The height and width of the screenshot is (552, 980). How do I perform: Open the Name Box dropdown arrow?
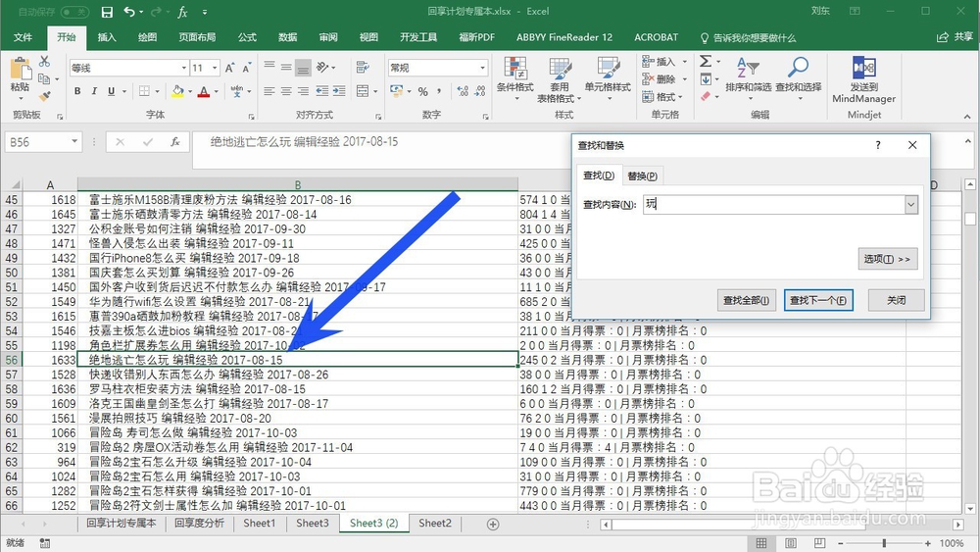(x=74, y=142)
